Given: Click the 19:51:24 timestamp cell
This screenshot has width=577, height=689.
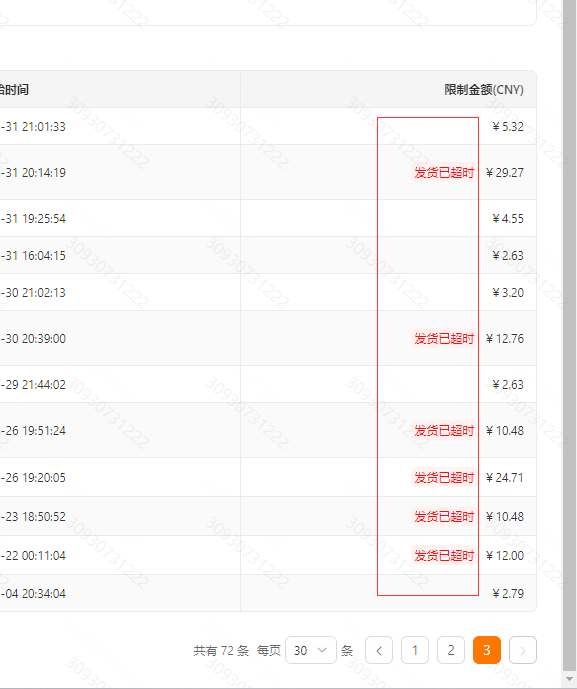Looking at the screenshot, I should click(33, 431).
